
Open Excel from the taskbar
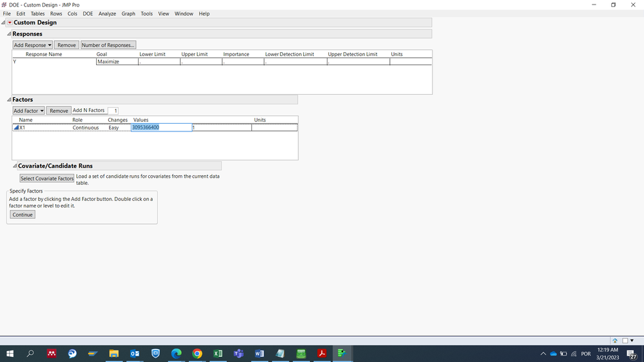point(218,354)
